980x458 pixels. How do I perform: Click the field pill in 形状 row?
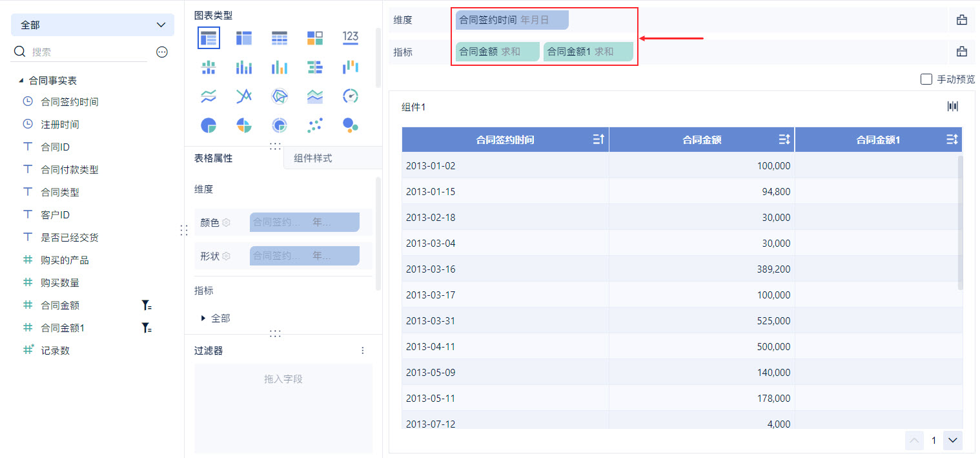[305, 256]
